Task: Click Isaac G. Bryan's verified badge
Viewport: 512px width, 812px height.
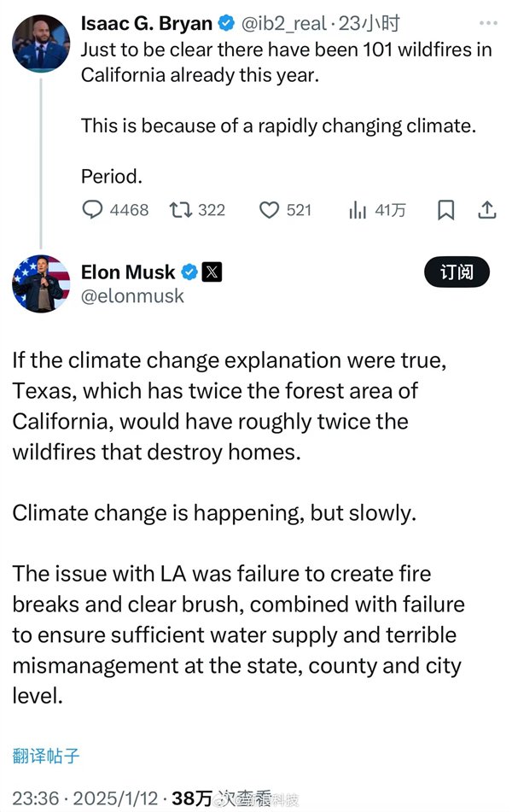Action: click(x=225, y=24)
